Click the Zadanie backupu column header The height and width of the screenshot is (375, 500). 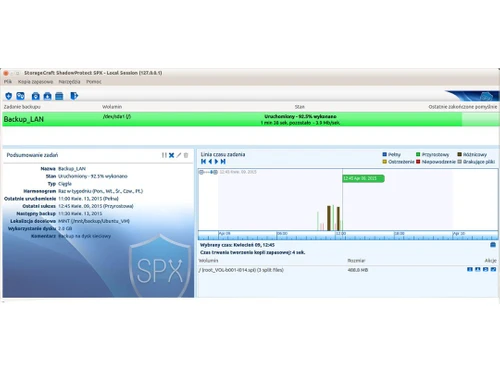(22, 107)
